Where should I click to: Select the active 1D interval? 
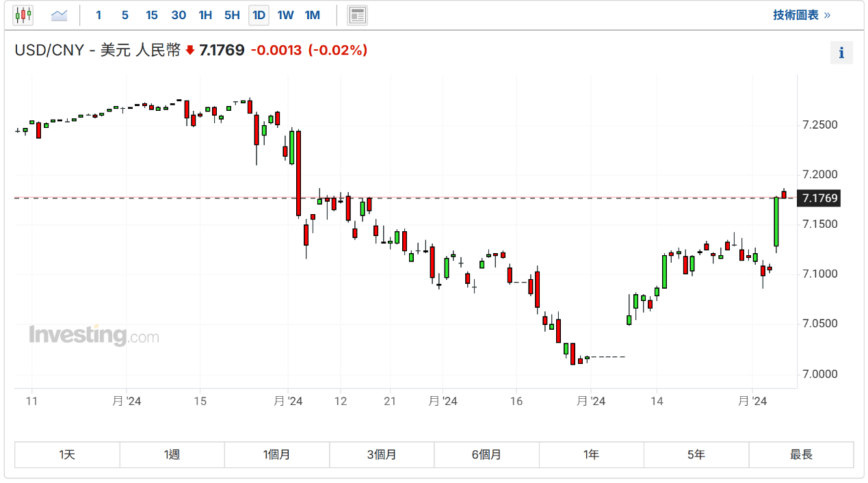[259, 15]
